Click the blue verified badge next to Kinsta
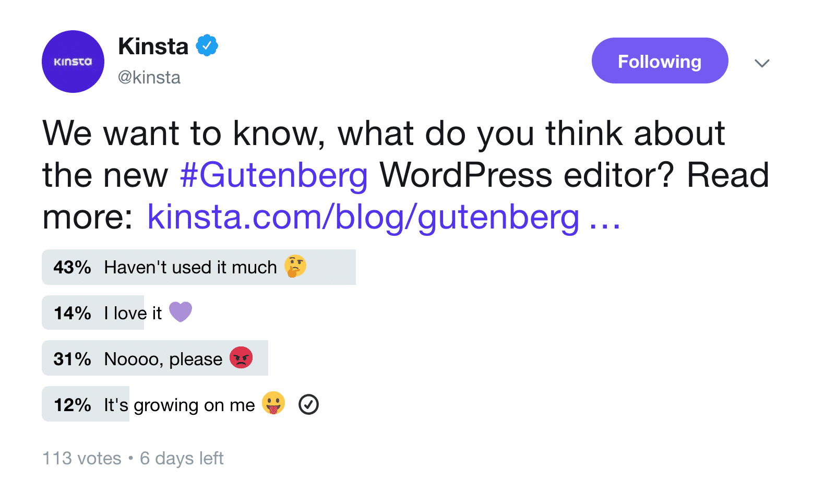The height and width of the screenshot is (504, 813). click(x=207, y=45)
